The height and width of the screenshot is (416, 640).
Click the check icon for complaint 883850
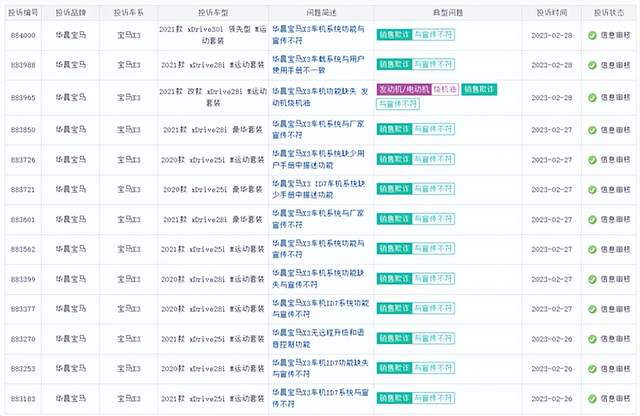tap(593, 129)
